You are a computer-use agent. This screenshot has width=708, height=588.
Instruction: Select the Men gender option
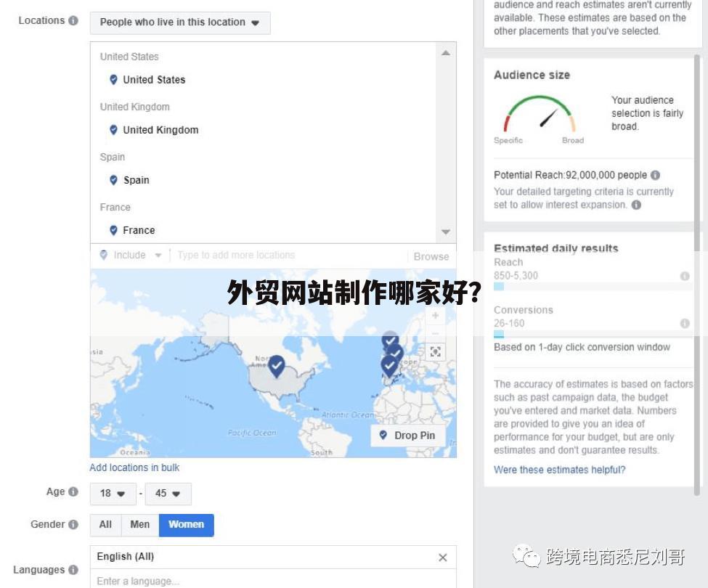click(x=140, y=524)
